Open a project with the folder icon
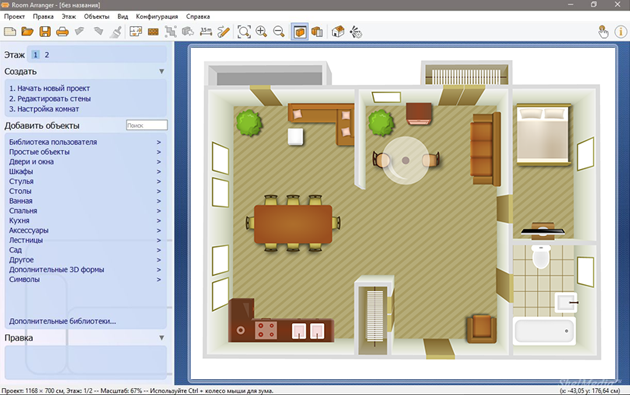The width and height of the screenshot is (630, 395). pos(27,31)
